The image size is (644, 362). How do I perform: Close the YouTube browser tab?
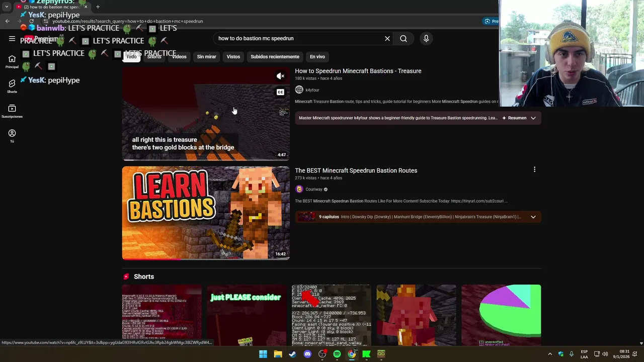(86, 7)
